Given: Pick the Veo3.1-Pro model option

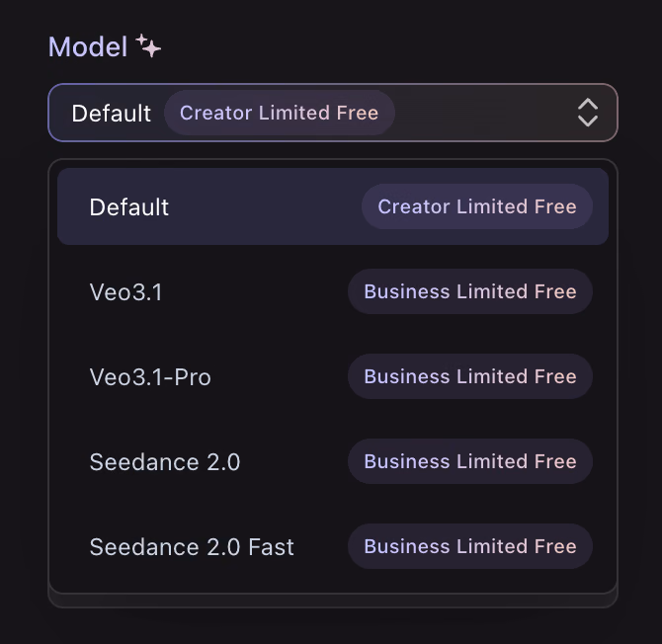Looking at the screenshot, I should [333, 376].
